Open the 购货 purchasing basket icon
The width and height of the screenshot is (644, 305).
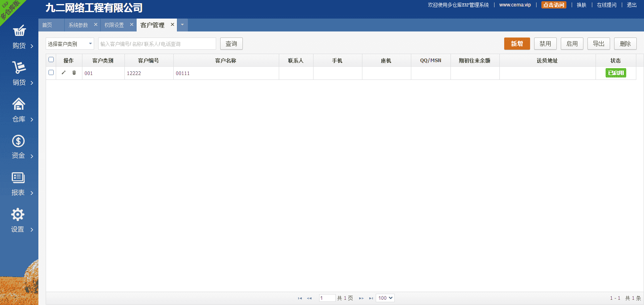click(19, 31)
